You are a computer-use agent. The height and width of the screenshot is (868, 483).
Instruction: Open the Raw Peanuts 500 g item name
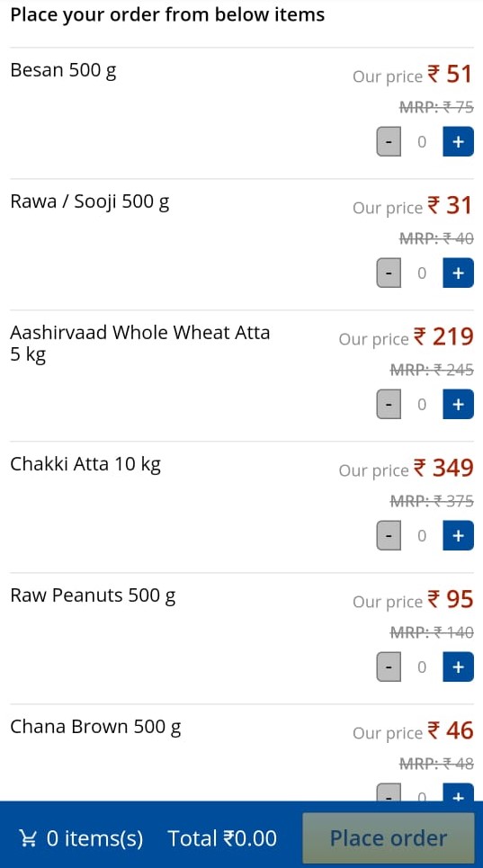pos(93,595)
